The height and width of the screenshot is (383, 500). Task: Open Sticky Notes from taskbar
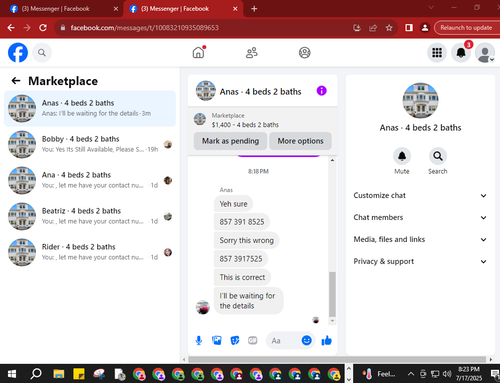point(79,374)
